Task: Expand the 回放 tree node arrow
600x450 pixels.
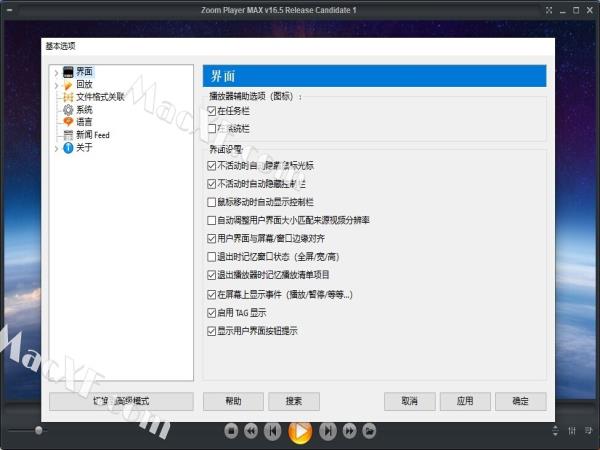Action: (x=56, y=85)
